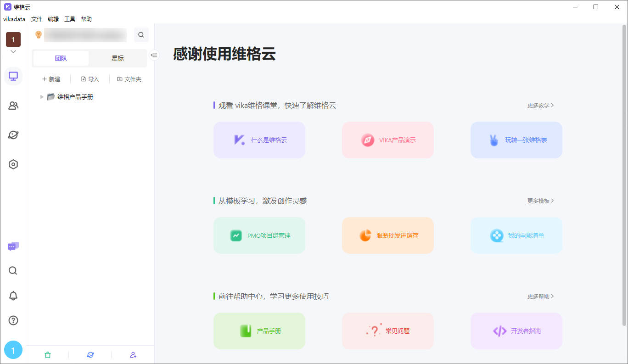Click the 观看 vika维格课堂 section heading
Screen dimensions: 628x364
click(x=277, y=105)
